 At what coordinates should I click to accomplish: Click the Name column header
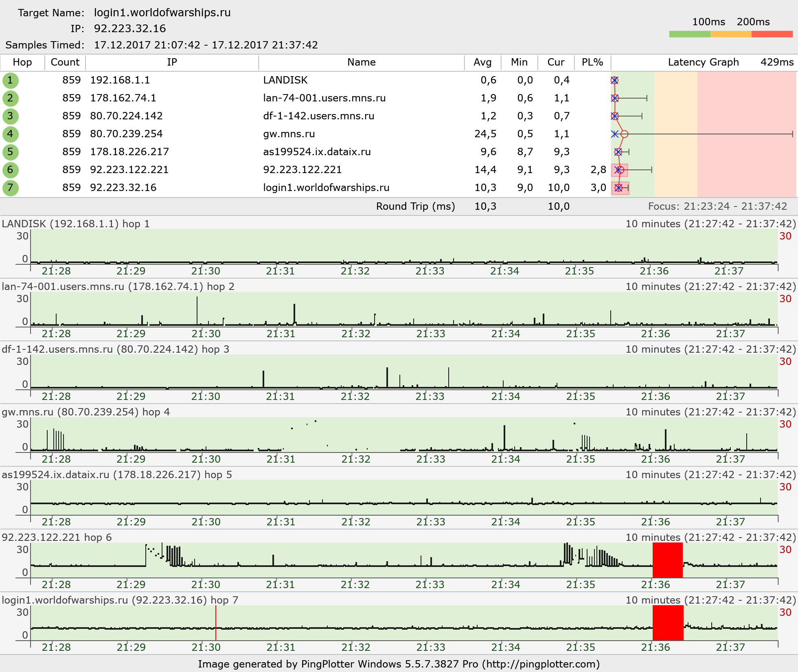(x=362, y=62)
